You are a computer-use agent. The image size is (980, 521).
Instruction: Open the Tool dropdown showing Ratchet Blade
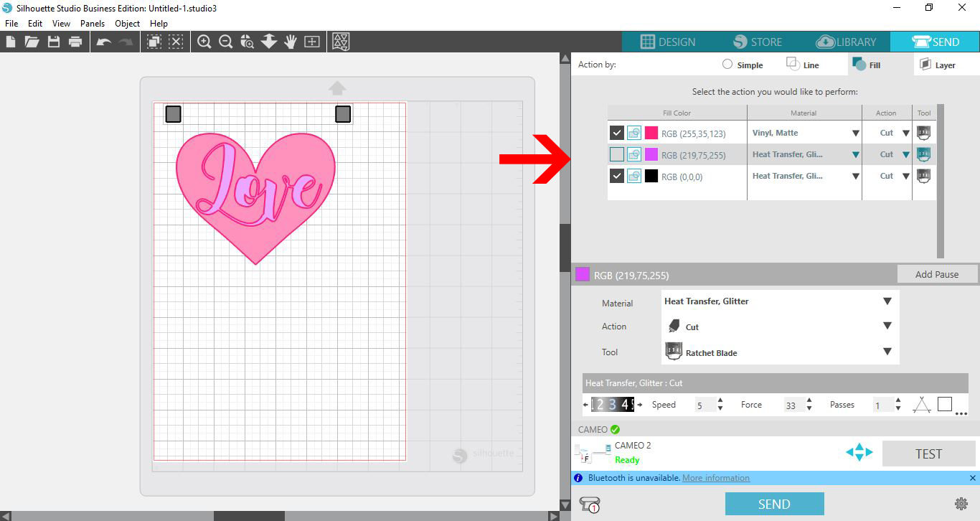780,352
